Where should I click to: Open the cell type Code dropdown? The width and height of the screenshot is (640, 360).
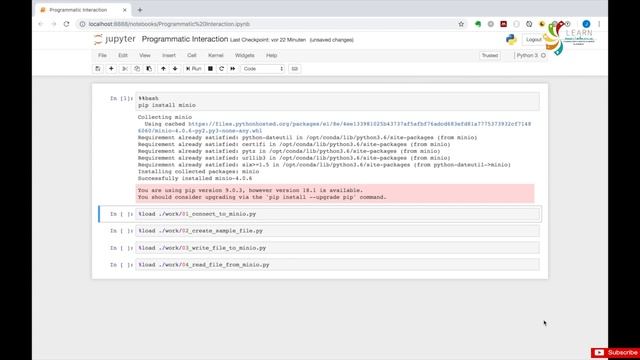coord(263,69)
